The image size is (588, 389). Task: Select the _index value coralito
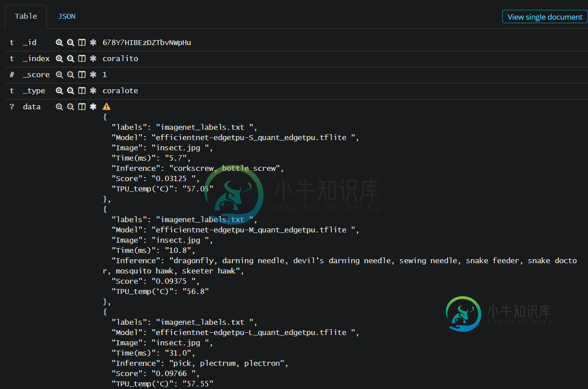(120, 58)
